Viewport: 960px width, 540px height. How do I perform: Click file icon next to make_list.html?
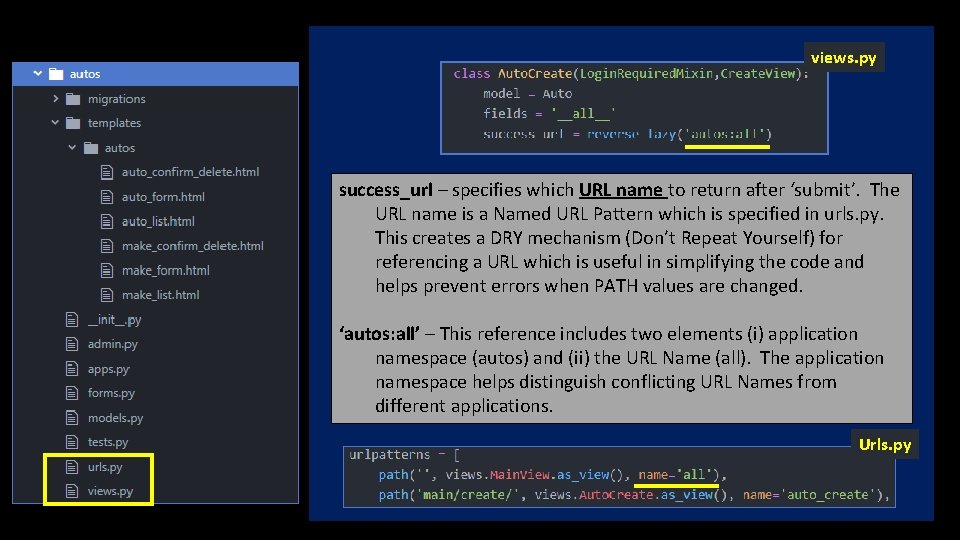point(107,294)
